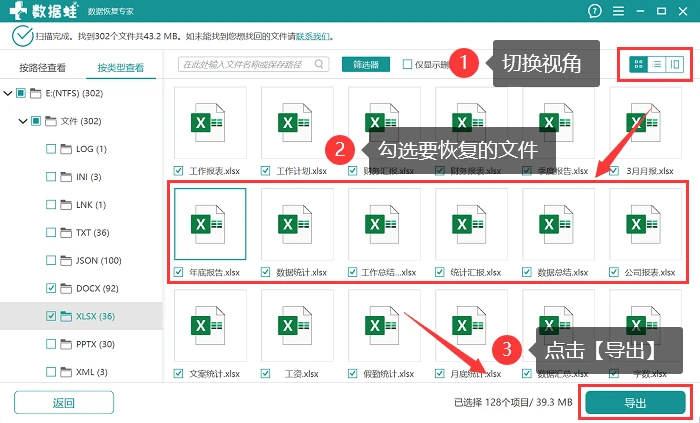Toggle checkbox for PPTX (30) folder
The height and width of the screenshot is (423, 700).
(x=51, y=344)
